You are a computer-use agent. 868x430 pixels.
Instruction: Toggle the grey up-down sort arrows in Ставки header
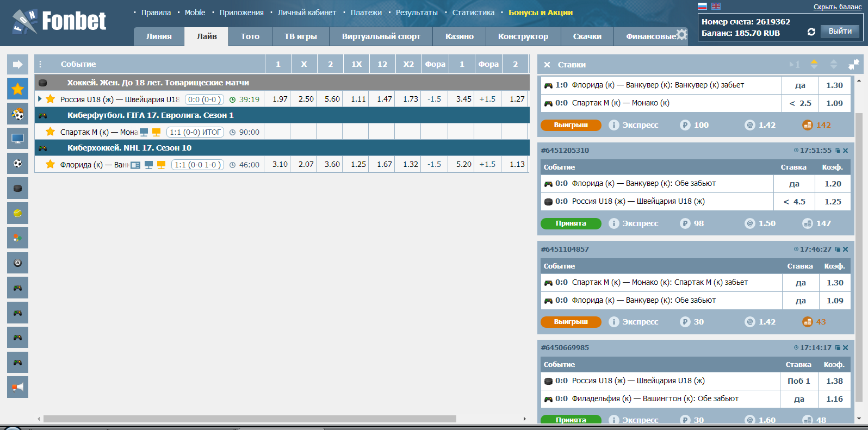click(833, 64)
